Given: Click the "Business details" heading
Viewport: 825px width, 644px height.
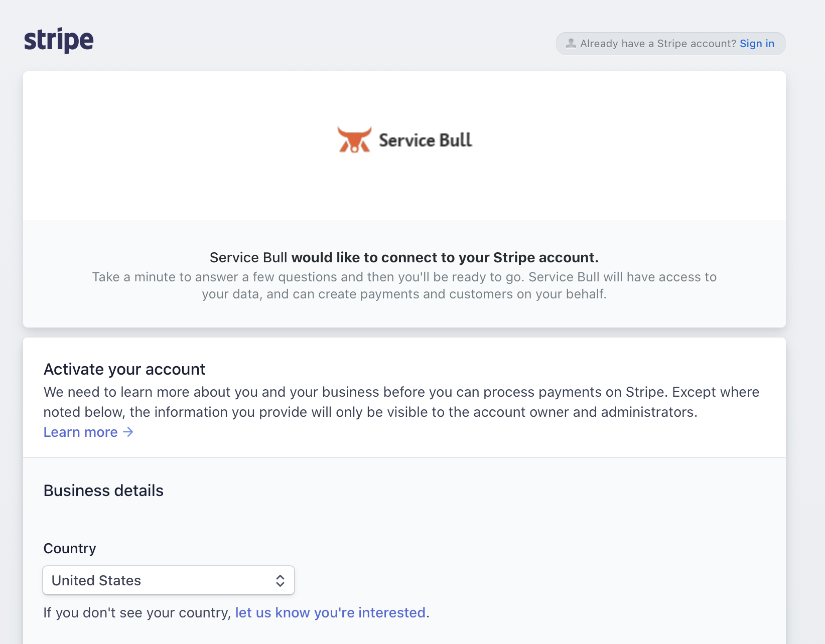Looking at the screenshot, I should click(103, 491).
